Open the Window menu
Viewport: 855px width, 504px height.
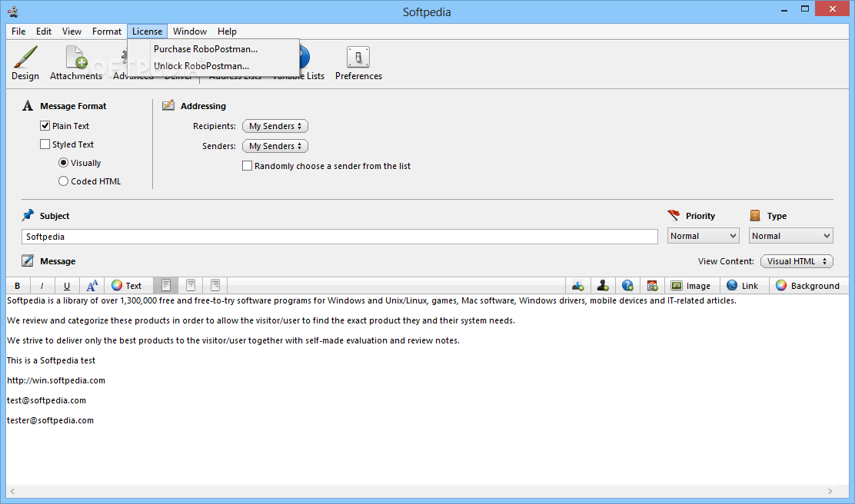click(x=190, y=31)
